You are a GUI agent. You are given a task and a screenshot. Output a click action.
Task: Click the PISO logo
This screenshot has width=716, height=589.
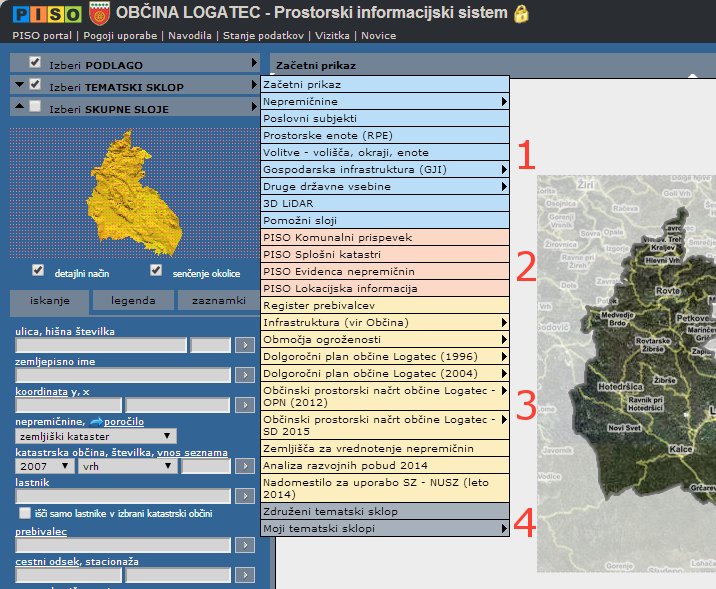(45, 13)
